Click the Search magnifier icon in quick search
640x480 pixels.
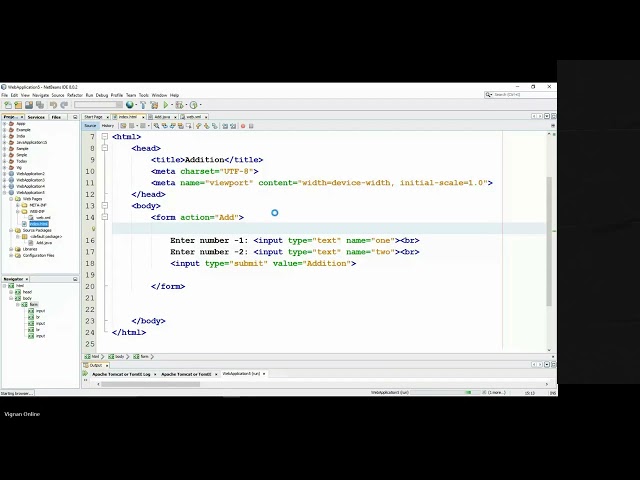point(488,95)
